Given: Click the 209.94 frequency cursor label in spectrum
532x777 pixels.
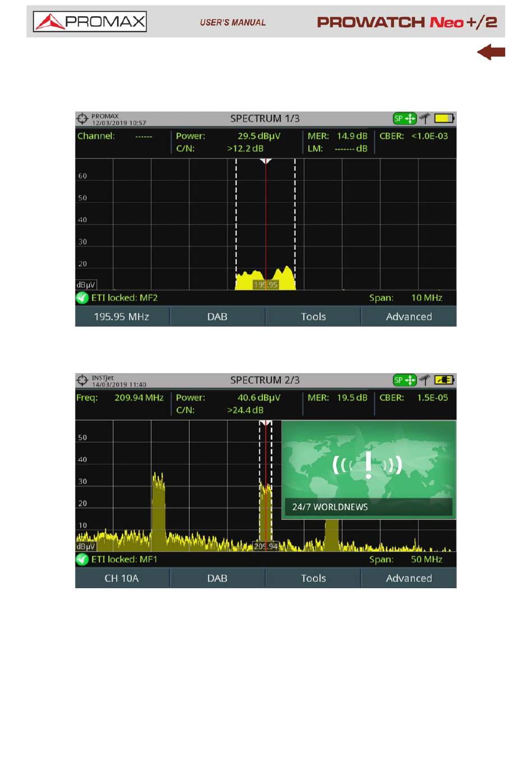Looking at the screenshot, I should (265, 546).
